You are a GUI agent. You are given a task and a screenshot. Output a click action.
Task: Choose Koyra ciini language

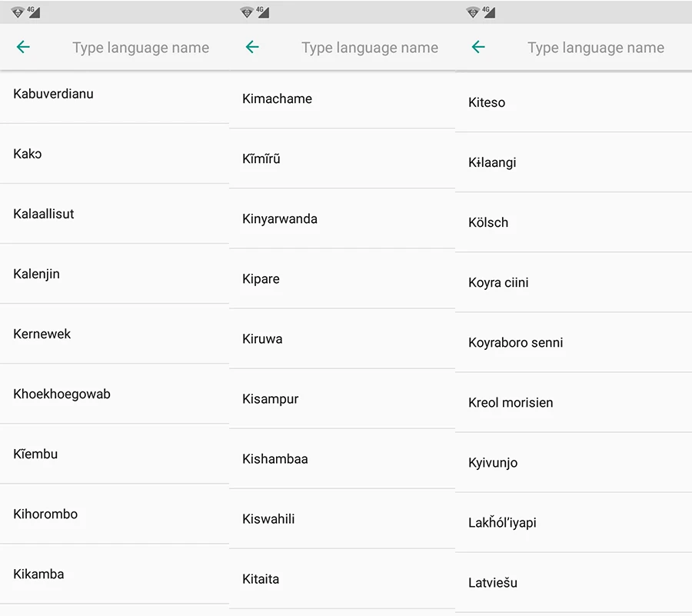(574, 282)
